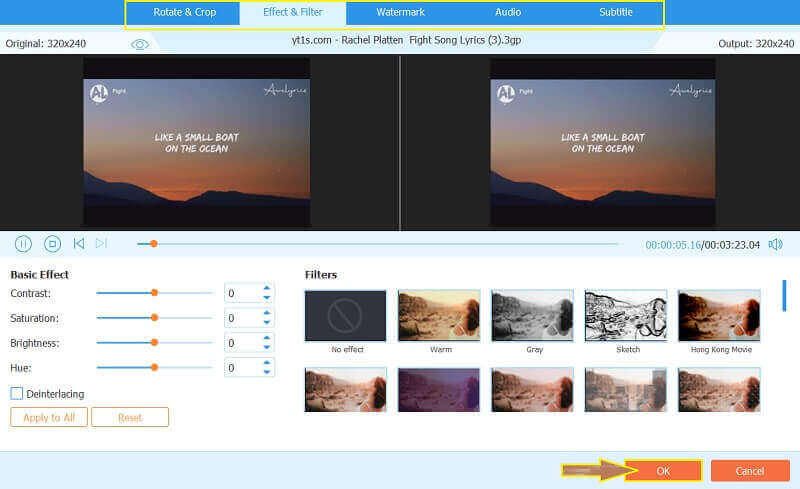
Task: Switch to the Audio tab
Action: click(x=508, y=12)
